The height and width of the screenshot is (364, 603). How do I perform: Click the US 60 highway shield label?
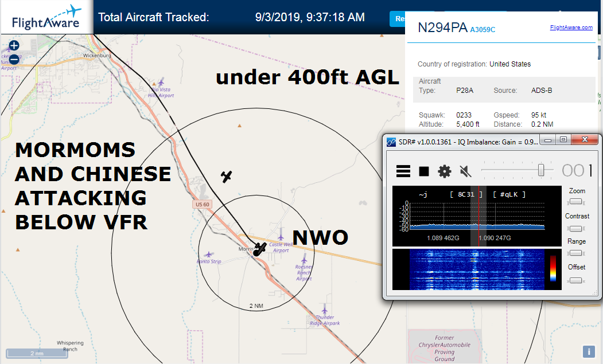tap(203, 204)
